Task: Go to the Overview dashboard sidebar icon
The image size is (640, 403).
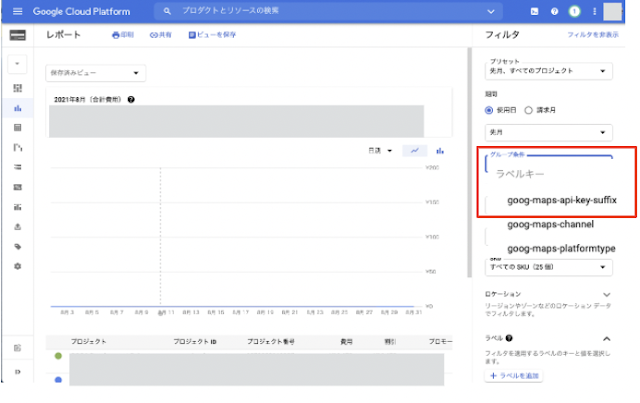Action: [18, 88]
